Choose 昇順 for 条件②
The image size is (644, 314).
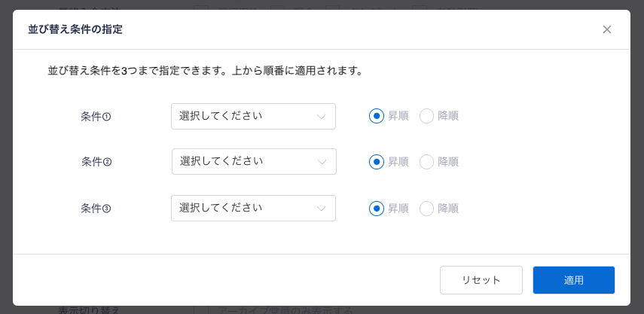[x=377, y=162]
